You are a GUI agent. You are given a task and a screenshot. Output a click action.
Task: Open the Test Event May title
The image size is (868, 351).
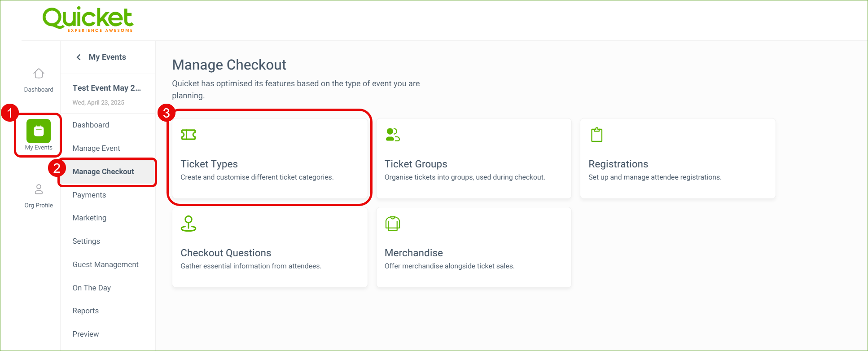pyautogui.click(x=107, y=88)
